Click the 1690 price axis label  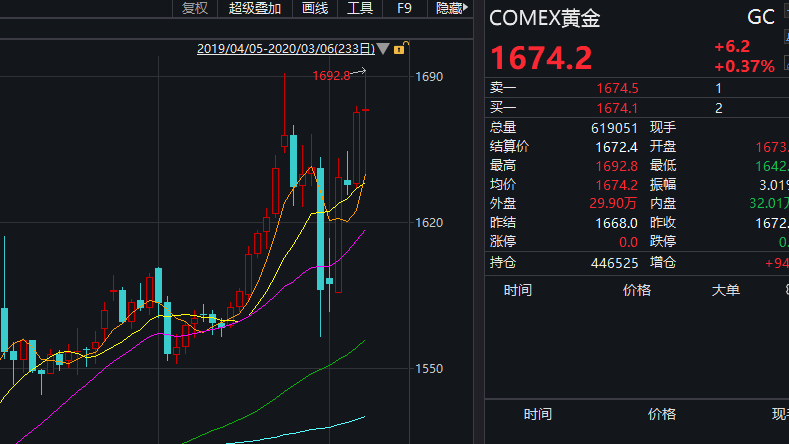[429, 77]
